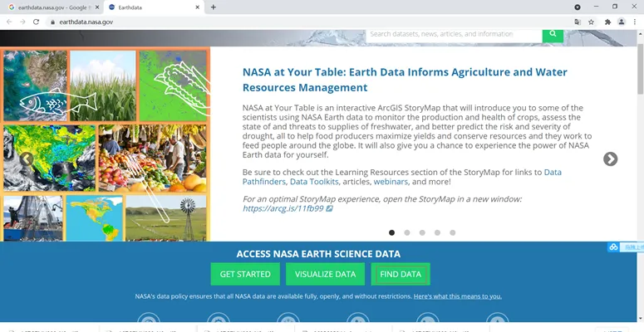Close the Google search tab
The width and height of the screenshot is (644, 332).
click(x=97, y=7)
